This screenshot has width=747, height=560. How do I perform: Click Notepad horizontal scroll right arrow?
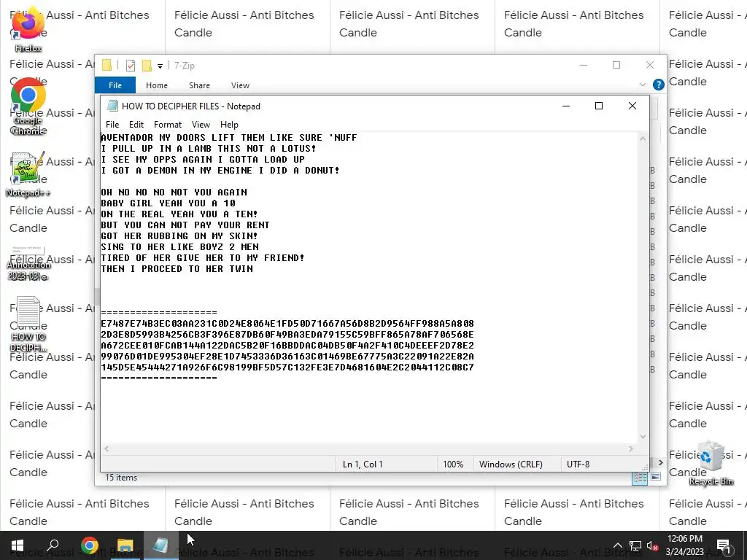coord(631,448)
